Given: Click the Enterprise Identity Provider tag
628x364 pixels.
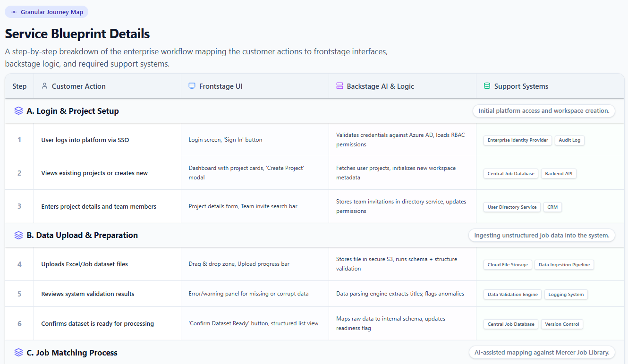Looking at the screenshot, I should 518,140.
